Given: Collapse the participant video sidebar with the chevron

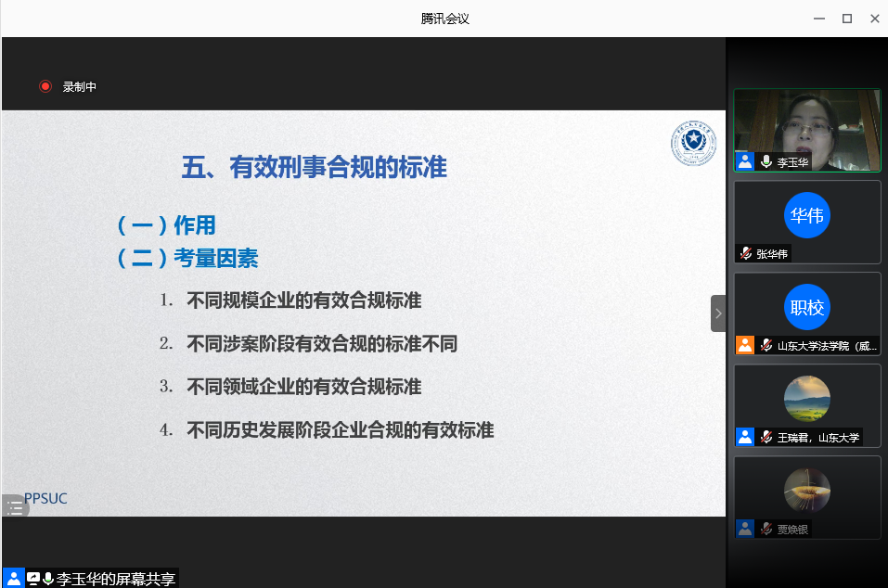Looking at the screenshot, I should (x=717, y=313).
